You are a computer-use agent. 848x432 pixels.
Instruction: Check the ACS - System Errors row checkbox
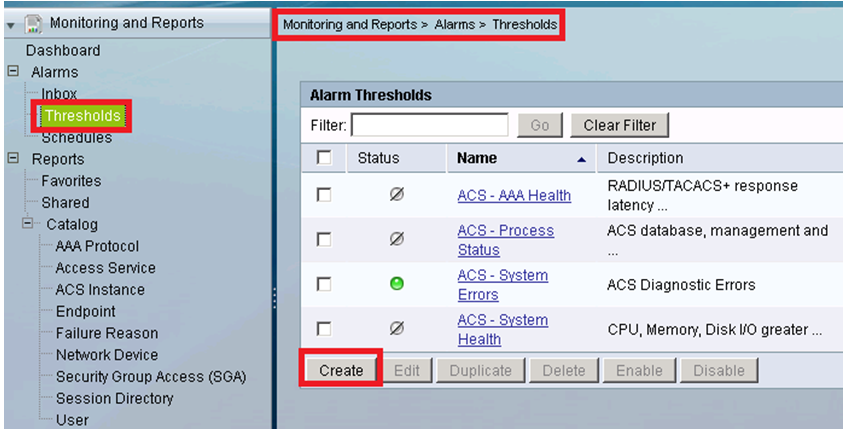pos(324,284)
